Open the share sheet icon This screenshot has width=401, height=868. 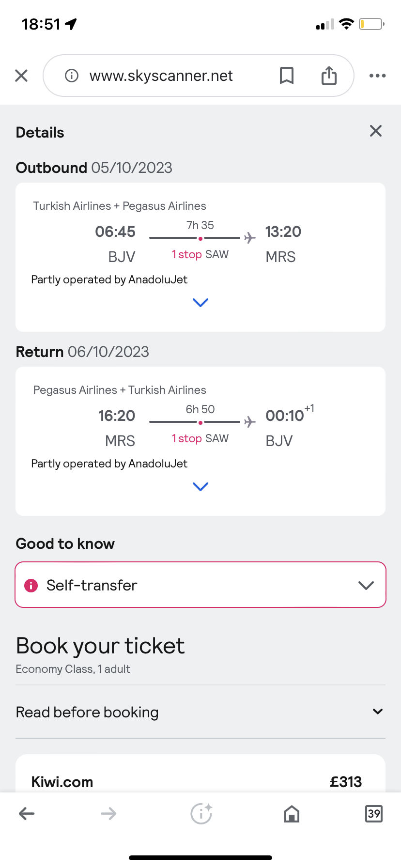pos(329,76)
